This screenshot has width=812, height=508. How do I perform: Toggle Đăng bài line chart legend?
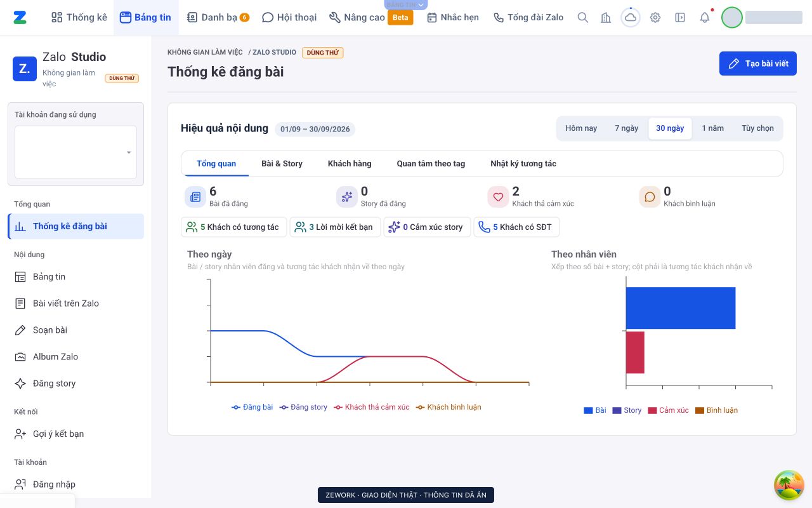[x=252, y=407]
